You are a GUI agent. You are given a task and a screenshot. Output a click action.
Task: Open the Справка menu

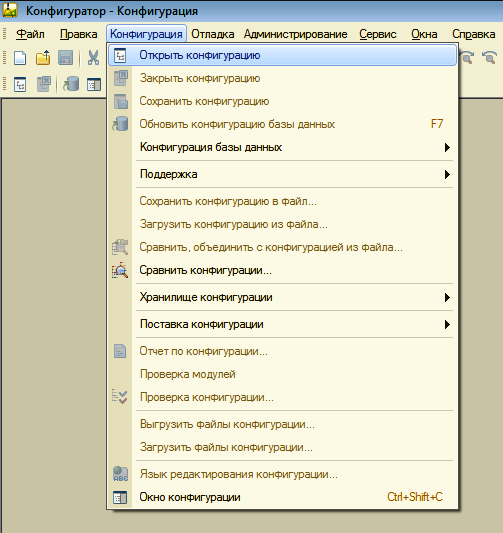[473, 34]
